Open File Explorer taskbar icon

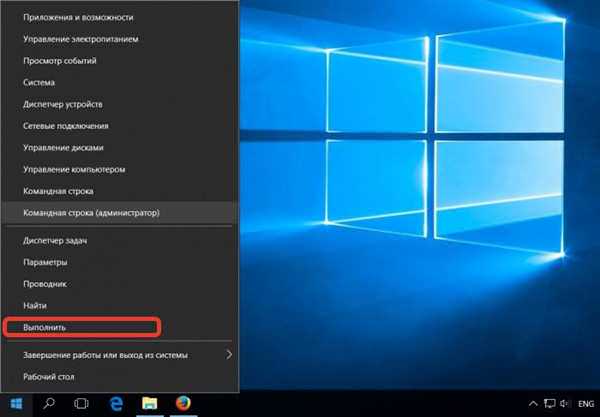click(x=150, y=403)
